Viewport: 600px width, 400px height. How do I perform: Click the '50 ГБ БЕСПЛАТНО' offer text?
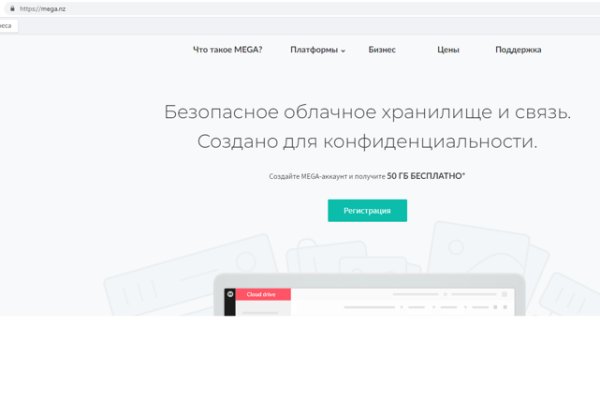point(425,176)
